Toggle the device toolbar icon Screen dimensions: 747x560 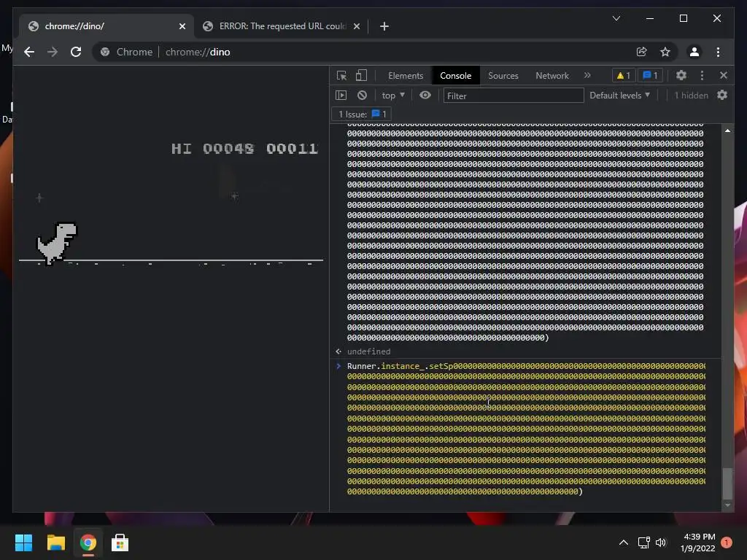pos(362,76)
